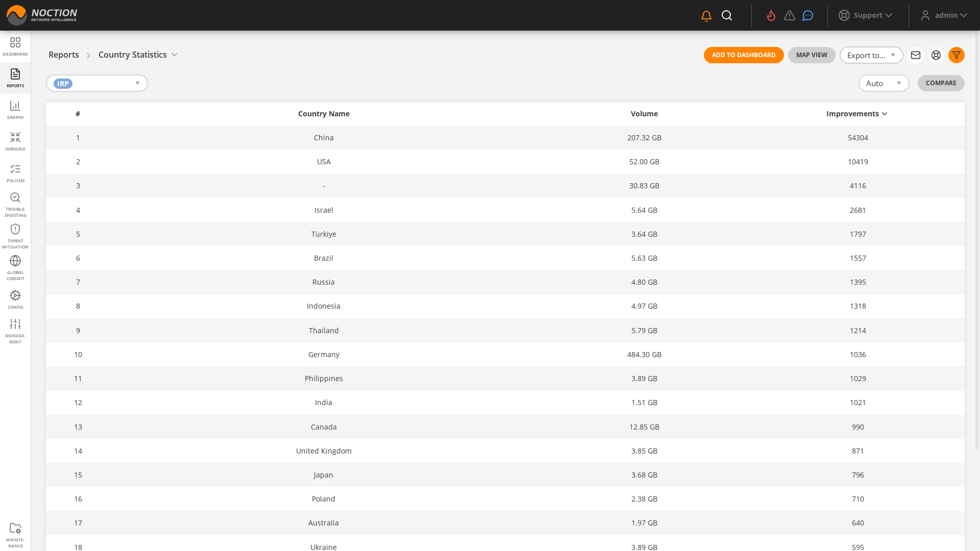Open the admin user menu
980x551 pixels.
click(944, 15)
